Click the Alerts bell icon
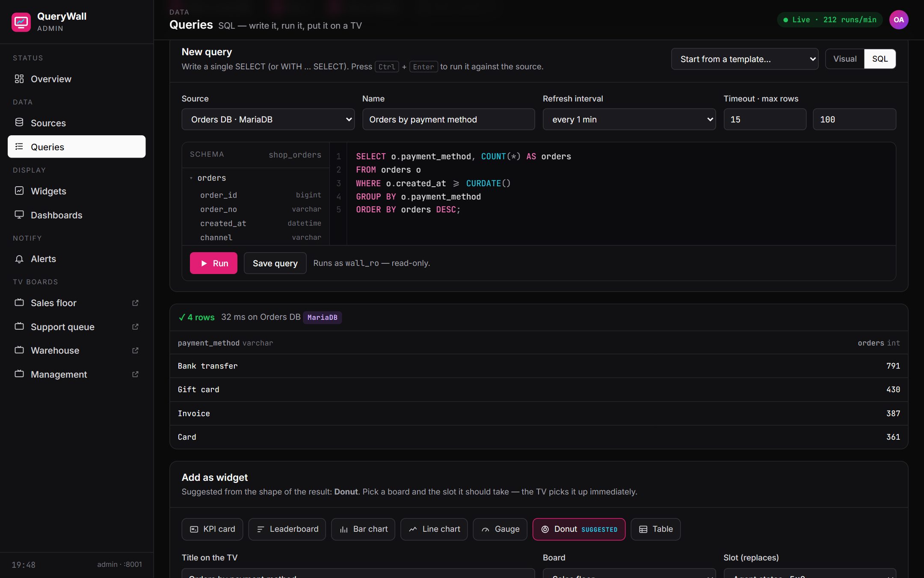Screen dimensions: 924x578 [19, 259]
